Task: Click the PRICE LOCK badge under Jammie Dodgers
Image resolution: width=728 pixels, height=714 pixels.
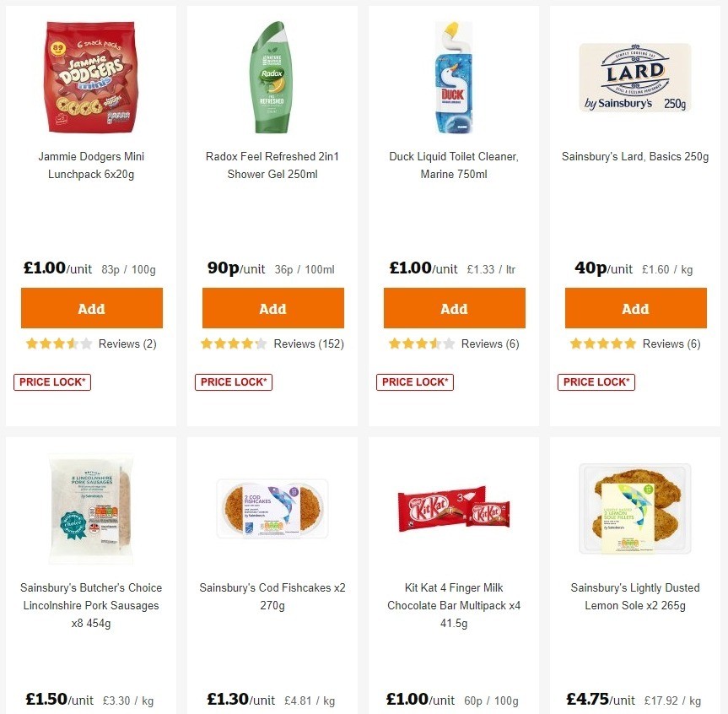Action: 51,381
